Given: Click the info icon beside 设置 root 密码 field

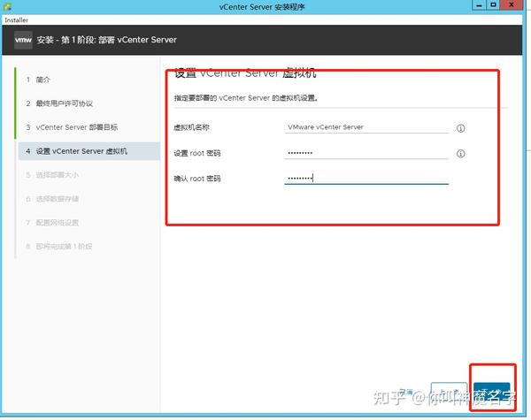Looking at the screenshot, I should coord(460,154).
